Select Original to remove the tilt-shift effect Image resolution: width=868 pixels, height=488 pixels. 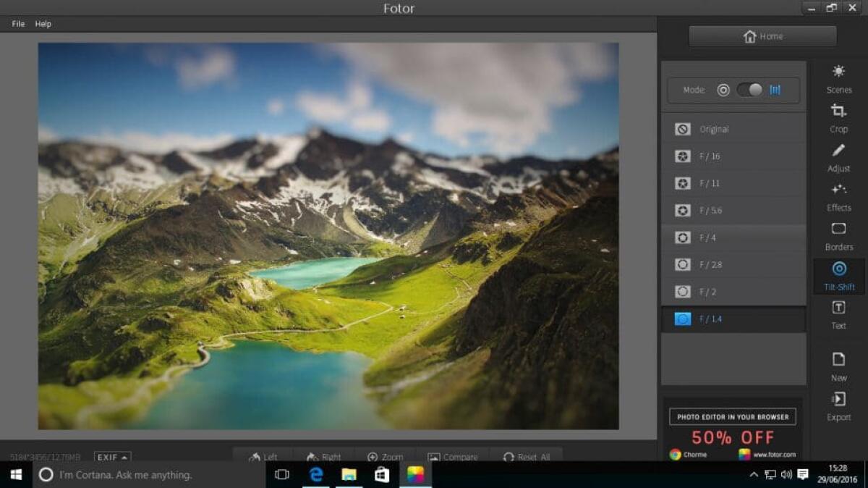733,129
